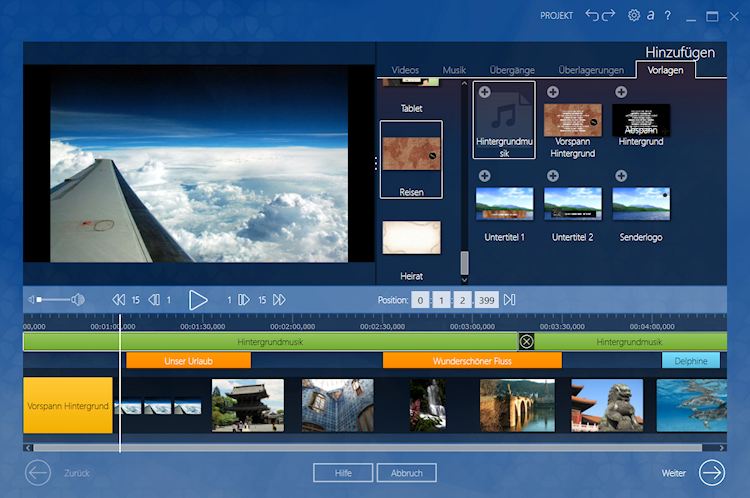The height and width of the screenshot is (498, 750).
Task: Mute audio via the speaker icon
Action: pyautogui.click(x=33, y=299)
